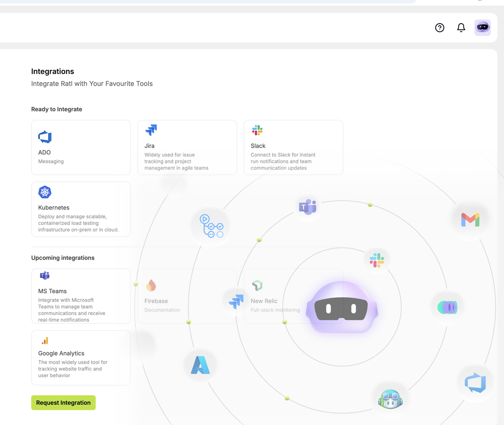Click the "Widely used for issue tracking" description
The image size is (504, 425).
coord(177,161)
